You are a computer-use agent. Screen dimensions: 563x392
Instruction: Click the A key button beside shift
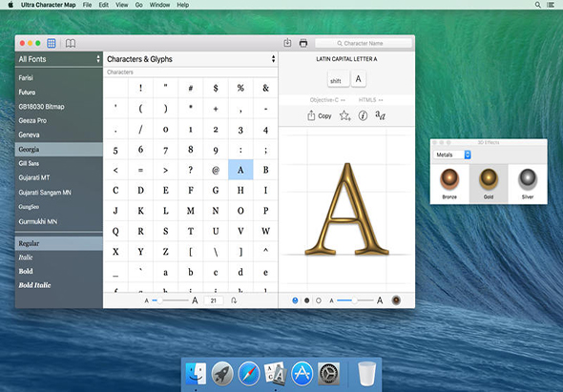(359, 79)
